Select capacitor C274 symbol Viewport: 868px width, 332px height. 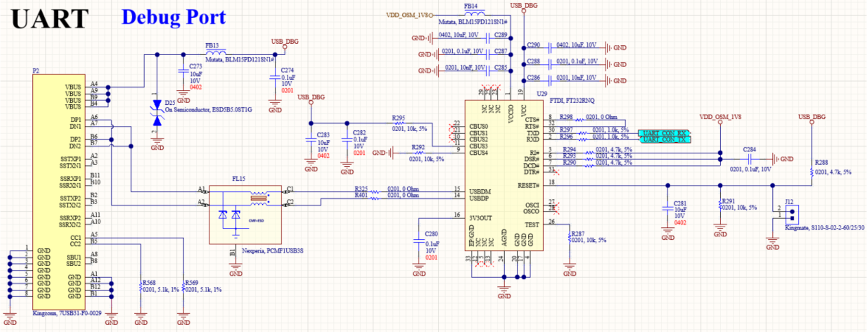pyautogui.click(x=275, y=77)
